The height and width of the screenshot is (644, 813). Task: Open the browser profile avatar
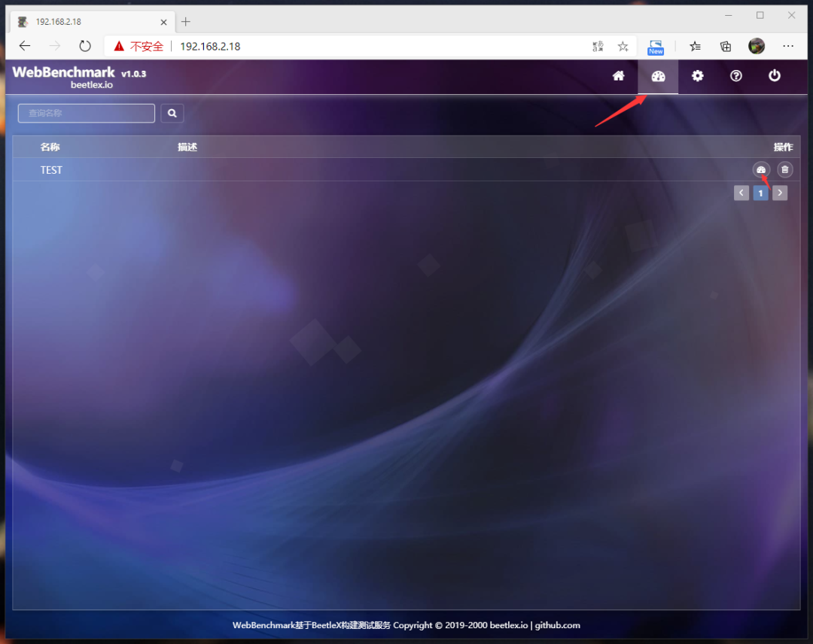pyautogui.click(x=757, y=46)
